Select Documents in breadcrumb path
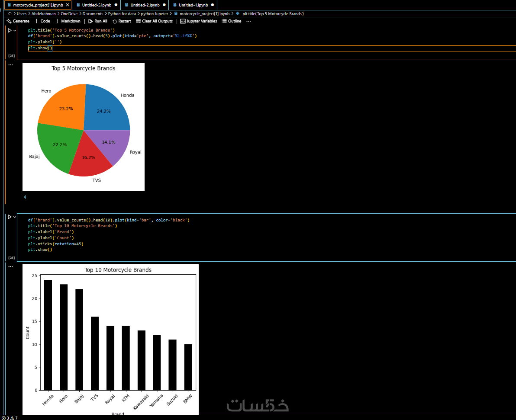Screen dimensions: 516x420 click(93, 14)
